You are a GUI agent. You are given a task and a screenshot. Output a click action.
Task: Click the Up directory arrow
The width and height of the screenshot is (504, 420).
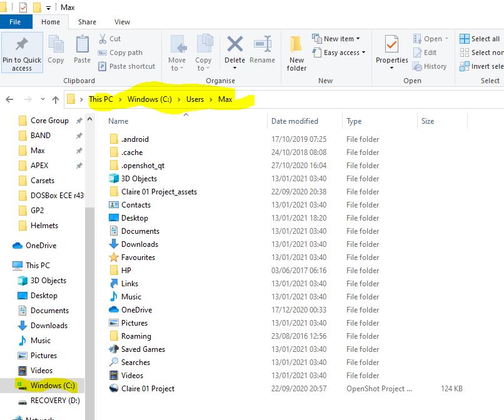(56, 99)
